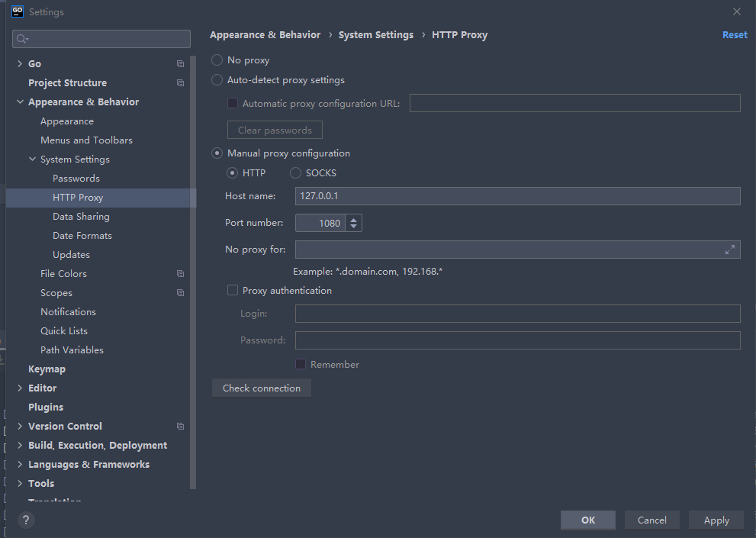The width and height of the screenshot is (756, 538).
Task: Expand the Tools settings node
Action: coord(20,484)
